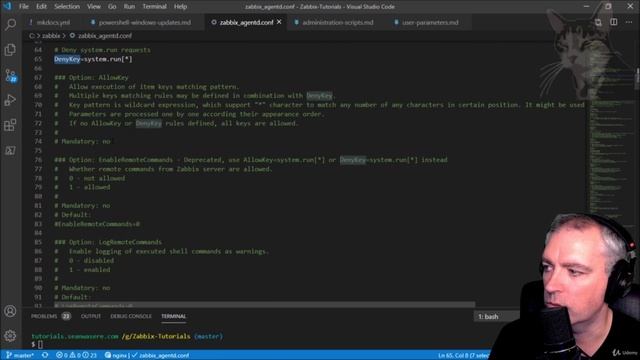The image size is (640, 360).
Task: Open the Remote Explorer activity icon
Action: point(10,150)
